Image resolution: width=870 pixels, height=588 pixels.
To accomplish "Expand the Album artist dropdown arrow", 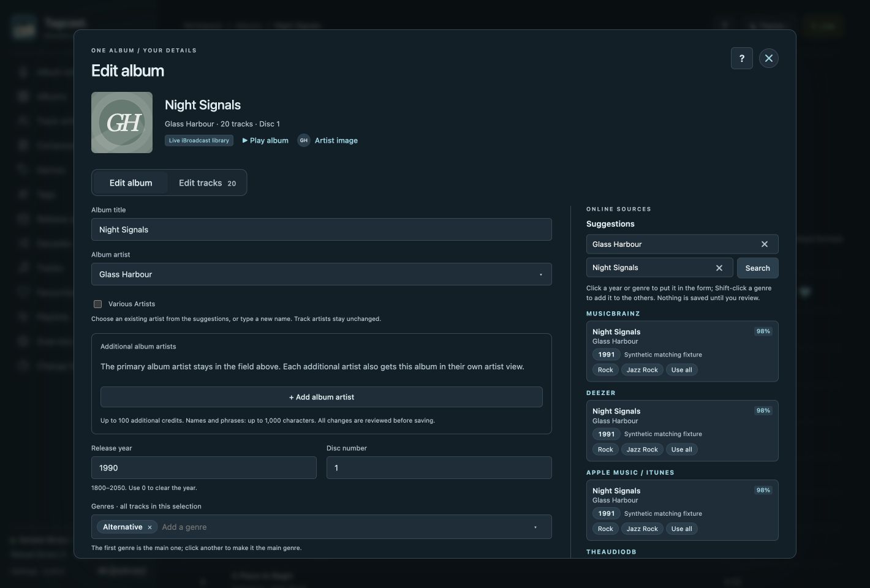I will click(x=540, y=274).
